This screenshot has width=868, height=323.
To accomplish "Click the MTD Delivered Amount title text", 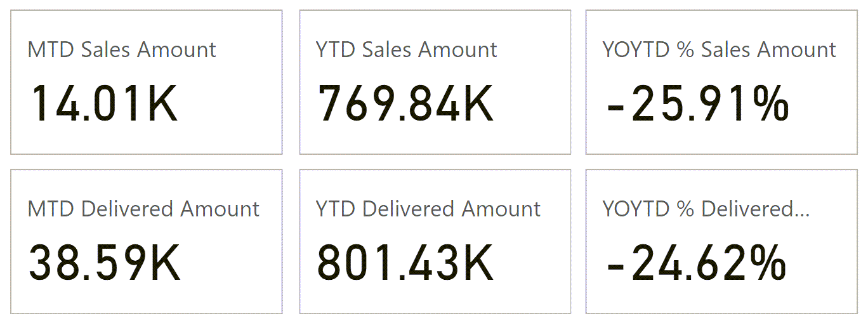I will click(144, 209).
